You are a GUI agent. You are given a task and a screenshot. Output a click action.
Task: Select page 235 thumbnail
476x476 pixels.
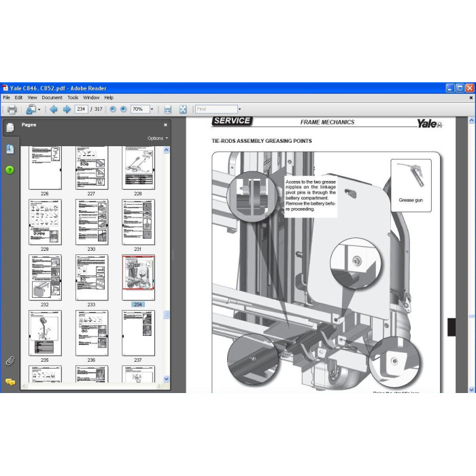(x=45, y=333)
